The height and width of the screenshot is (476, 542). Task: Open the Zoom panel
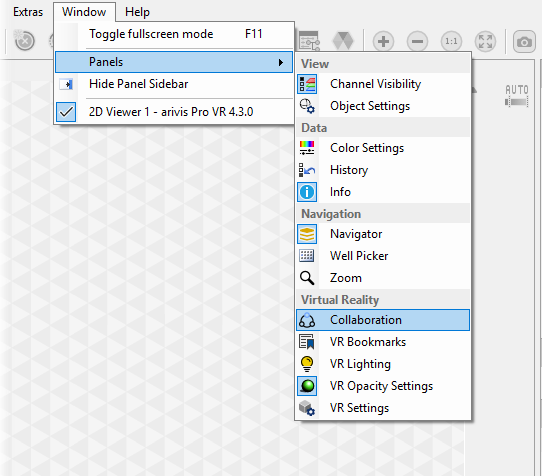tap(383, 278)
